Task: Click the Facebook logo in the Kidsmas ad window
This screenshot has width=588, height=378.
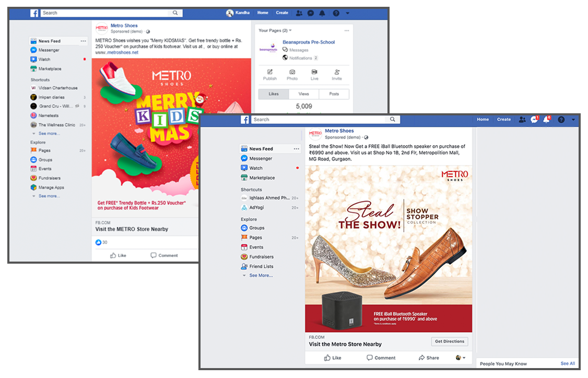Action: pyautogui.click(x=34, y=13)
